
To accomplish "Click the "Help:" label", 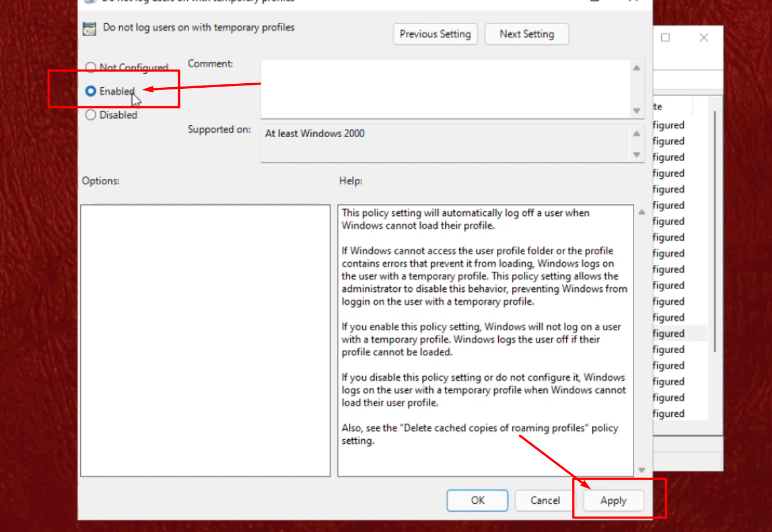I will pyautogui.click(x=351, y=181).
